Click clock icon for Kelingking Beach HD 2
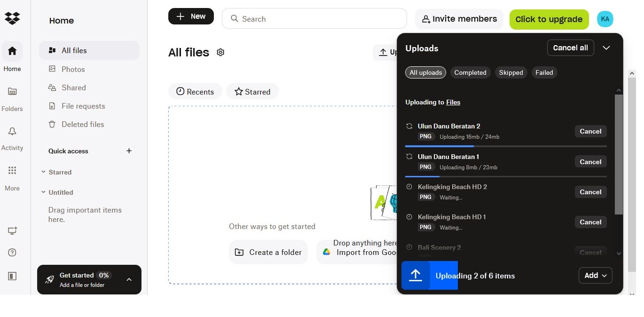Image resolution: width=644 pixels, height=317 pixels. click(409, 187)
